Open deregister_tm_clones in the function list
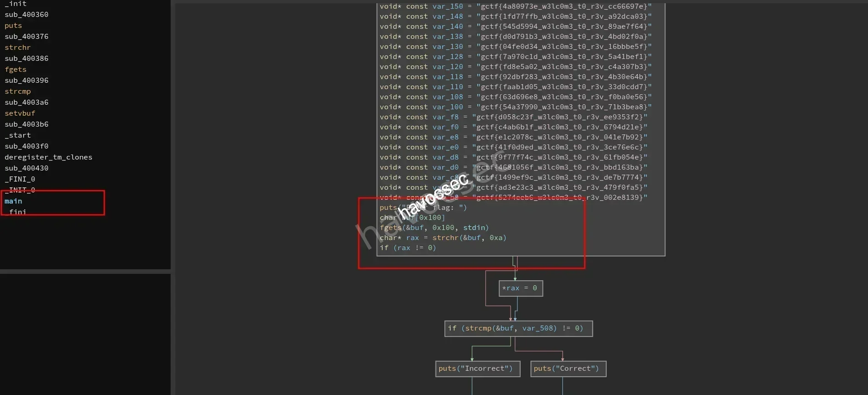Viewport: 868px width, 395px height. 48,157
